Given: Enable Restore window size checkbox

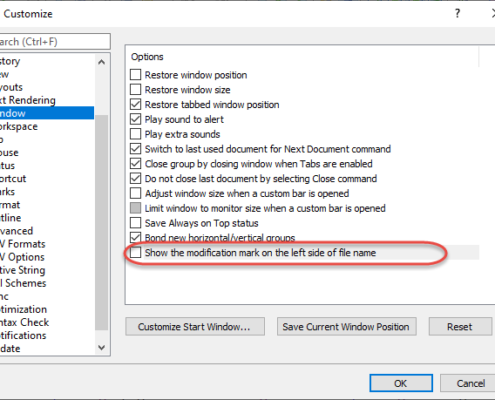Looking at the screenshot, I should [x=135, y=90].
